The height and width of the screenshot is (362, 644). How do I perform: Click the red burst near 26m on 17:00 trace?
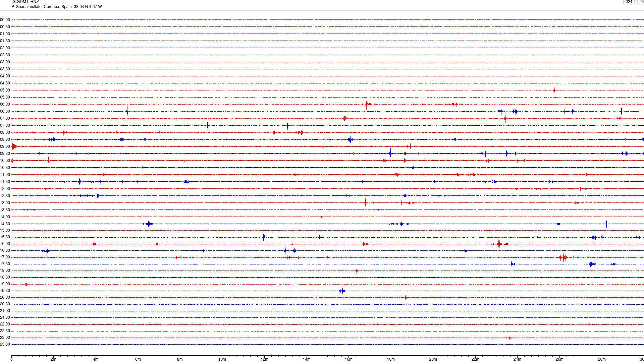pos(563,257)
